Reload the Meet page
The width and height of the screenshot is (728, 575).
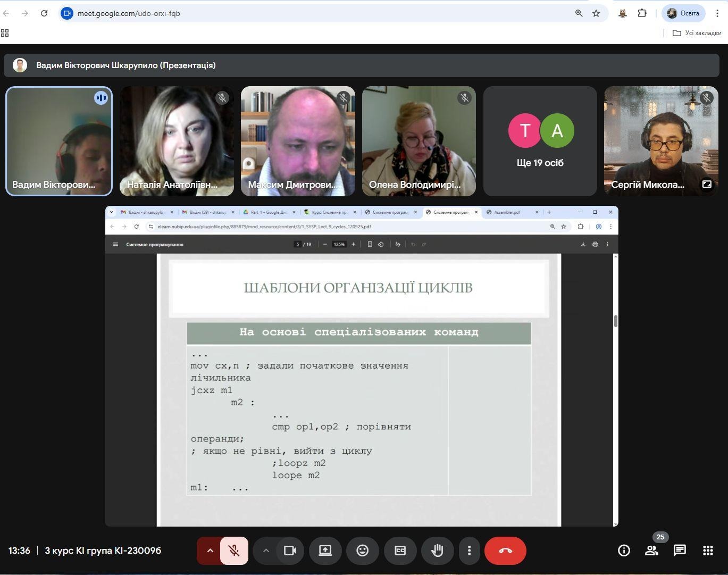pyautogui.click(x=44, y=13)
